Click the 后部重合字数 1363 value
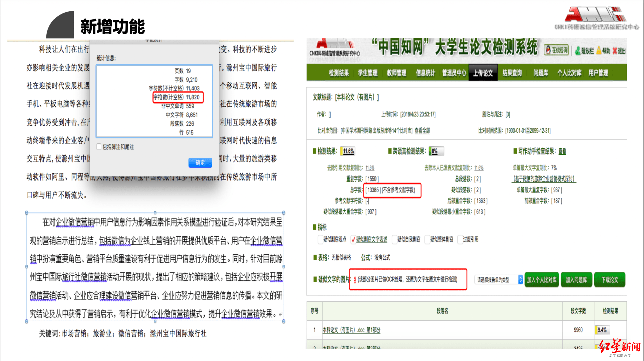The image size is (644, 361). 481,201
